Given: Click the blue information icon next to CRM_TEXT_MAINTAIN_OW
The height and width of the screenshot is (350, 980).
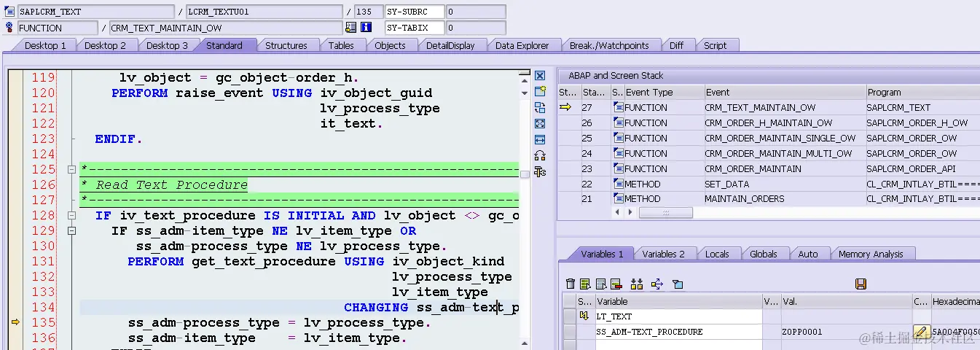Looking at the screenshot, I should [366, 28].
